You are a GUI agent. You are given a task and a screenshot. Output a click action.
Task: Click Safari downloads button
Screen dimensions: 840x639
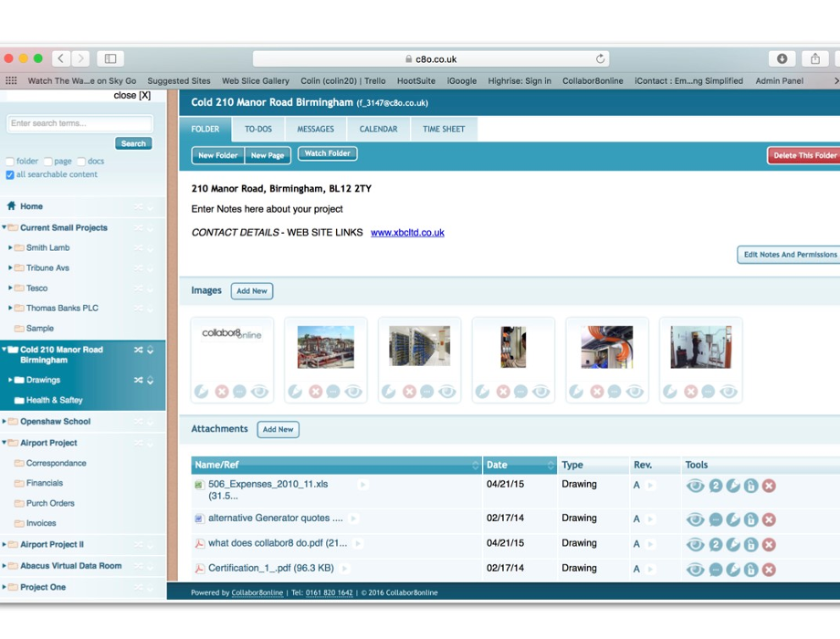[782, 58]
